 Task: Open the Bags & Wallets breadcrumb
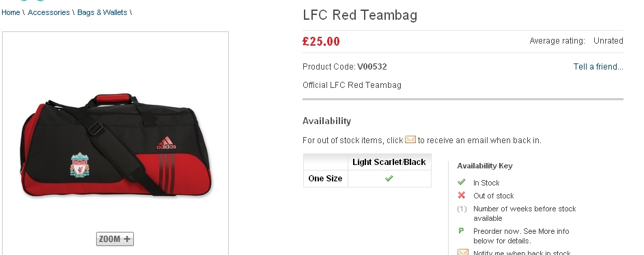(102, 12)
